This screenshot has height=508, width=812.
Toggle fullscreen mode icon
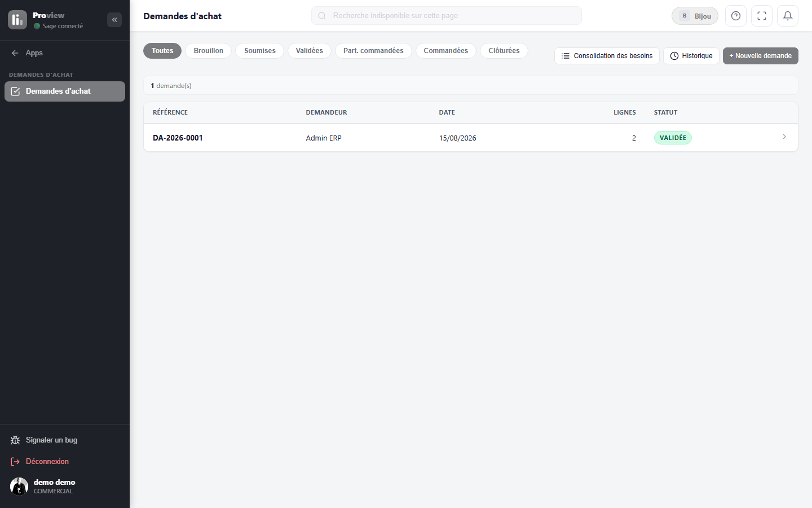point(762,16)
